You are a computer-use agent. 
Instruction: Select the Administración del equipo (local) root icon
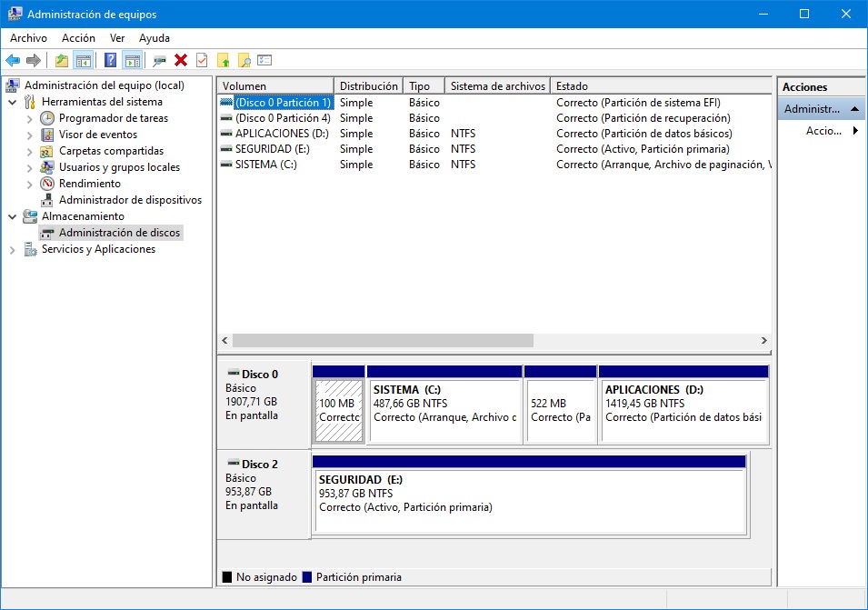tap(13, 85)
